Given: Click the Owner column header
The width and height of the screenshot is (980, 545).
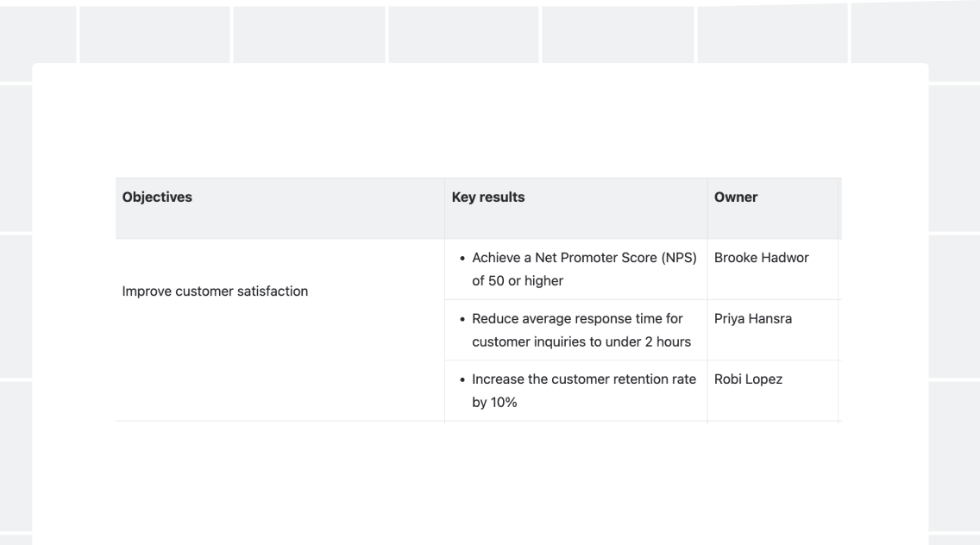Looking at the screenshot, I should 772,208.
